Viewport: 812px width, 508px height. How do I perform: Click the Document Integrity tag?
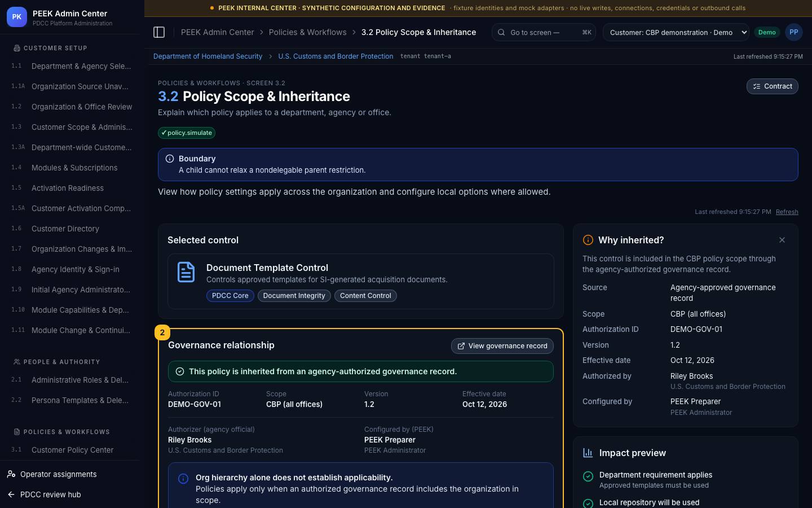pyautogui.click(x=294, y=296)
